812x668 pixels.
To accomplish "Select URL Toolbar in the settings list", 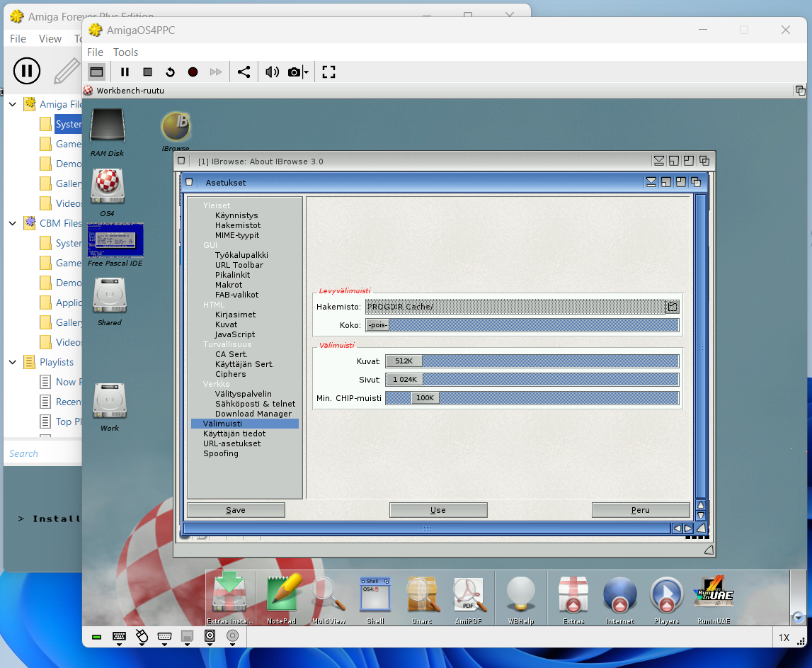I will tap(239, 265).
